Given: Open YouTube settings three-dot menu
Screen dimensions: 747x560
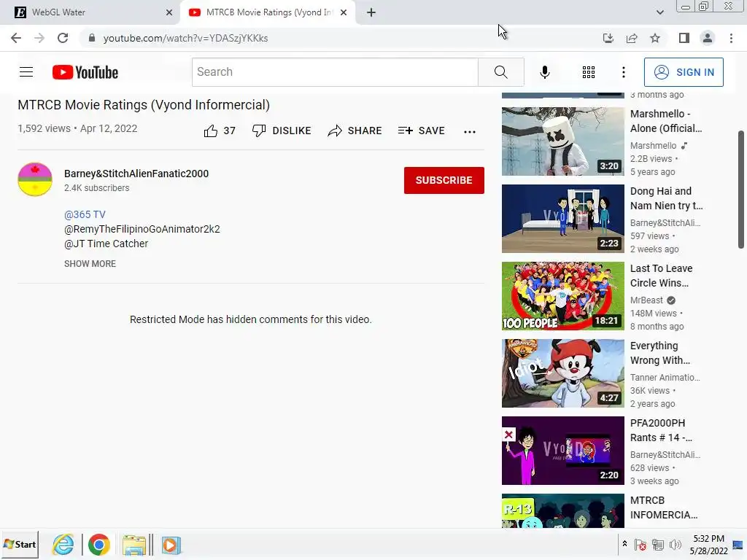Looking at the screenshot, I should (x=623, y=72).
